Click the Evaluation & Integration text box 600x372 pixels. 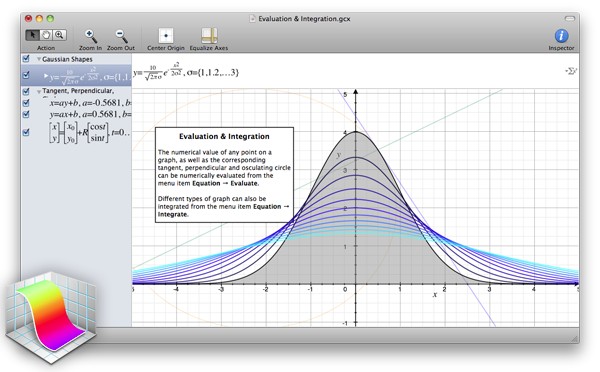tap(224, 175)
